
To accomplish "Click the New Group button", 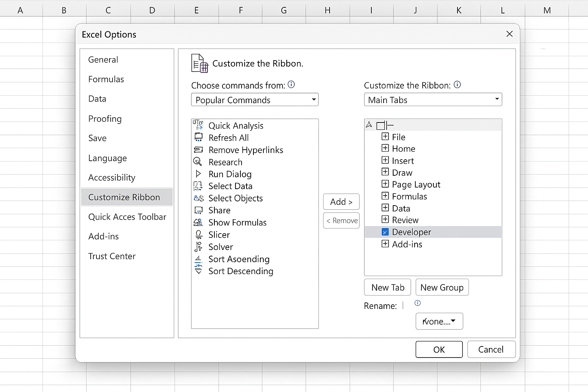I will click(x=442, y=287).
